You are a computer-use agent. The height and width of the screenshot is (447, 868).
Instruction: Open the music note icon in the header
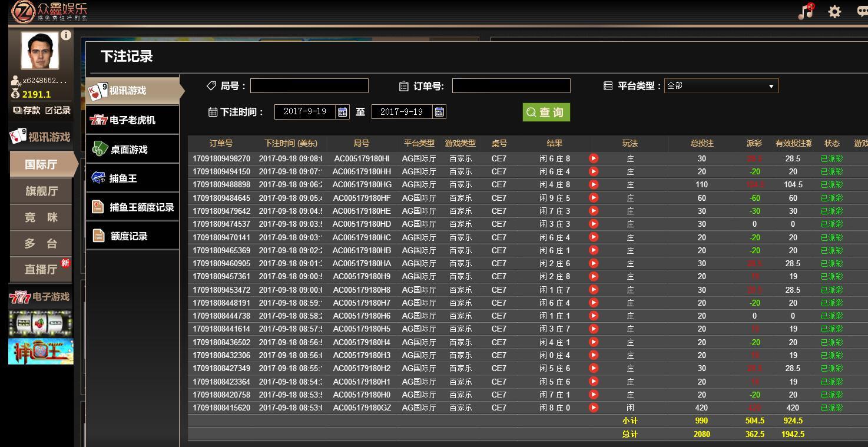pos(806,11)
